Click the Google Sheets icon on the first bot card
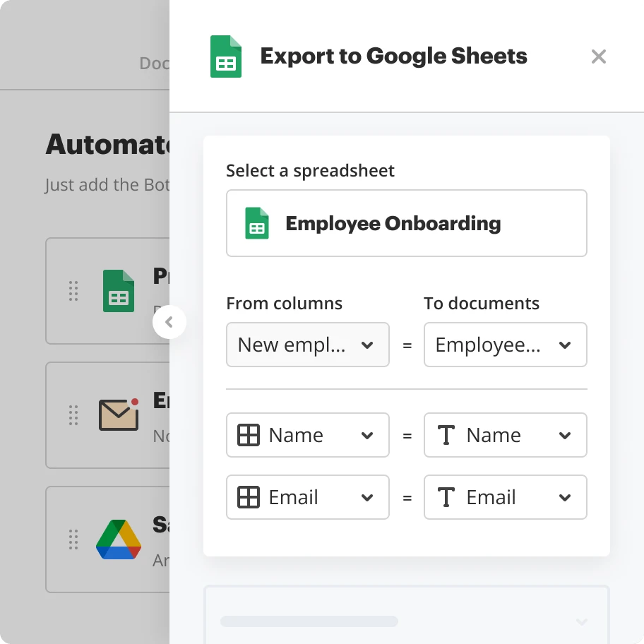Screen dimensions: 644x644 (118, 291)
